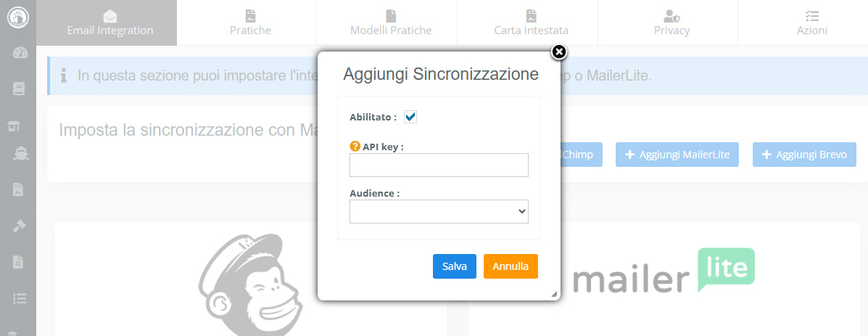Click the ship logo at top left
This screenshot has height=336, width=868.
(x=17, y=17)
